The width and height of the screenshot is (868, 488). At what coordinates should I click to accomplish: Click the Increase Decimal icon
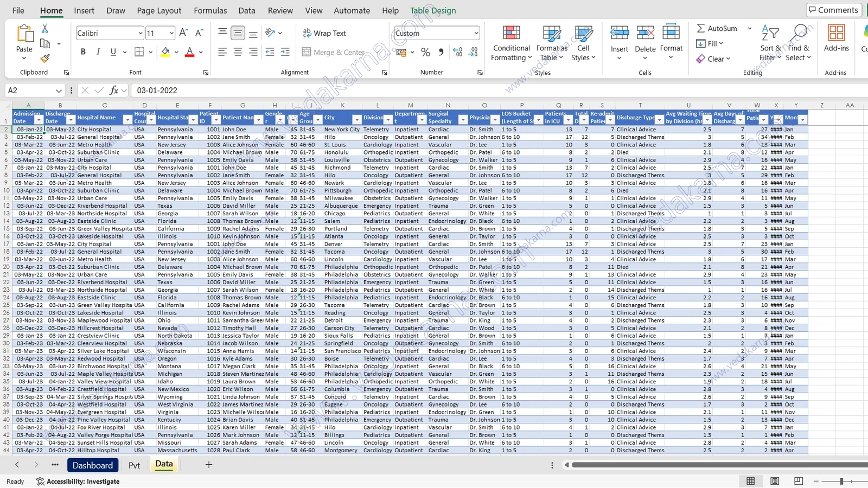click(457, 52)
